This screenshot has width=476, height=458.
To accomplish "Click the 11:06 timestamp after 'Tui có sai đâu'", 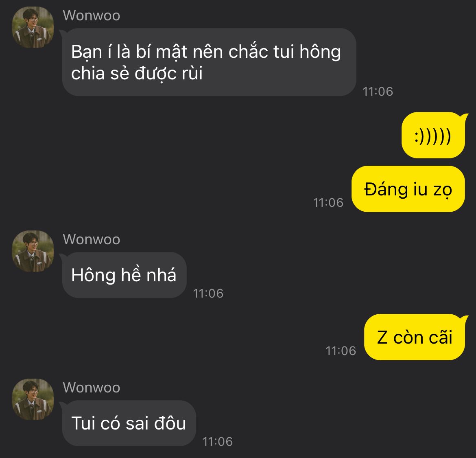I will pyautogui.click(x=218, y=442).
